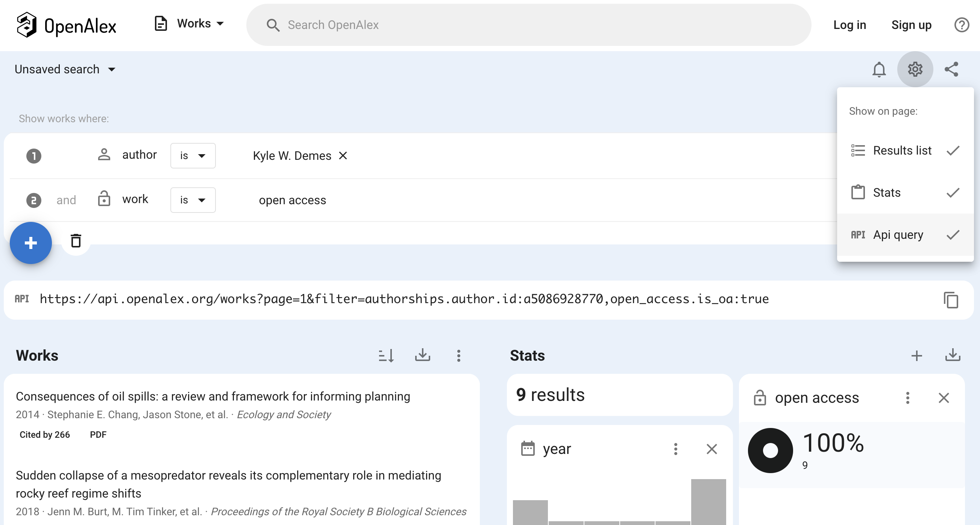Copy the API query URL
This screenshot has width=980, height=525.
click(x=951, y=300)
